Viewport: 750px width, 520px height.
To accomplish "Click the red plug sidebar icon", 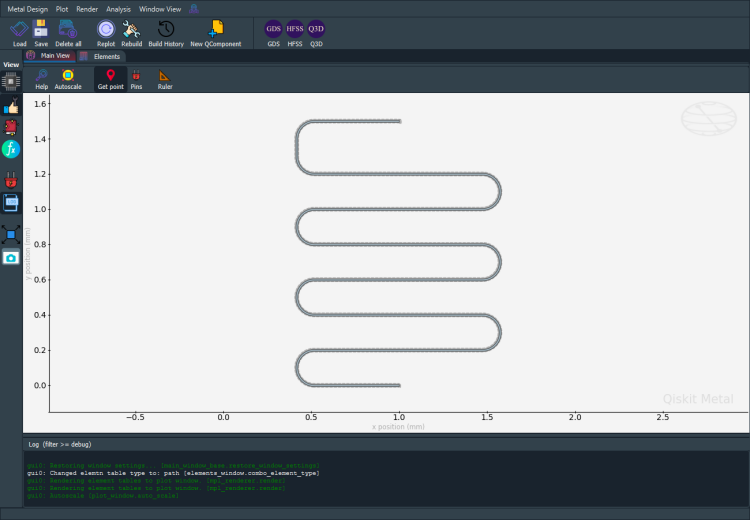I will 11,180.
